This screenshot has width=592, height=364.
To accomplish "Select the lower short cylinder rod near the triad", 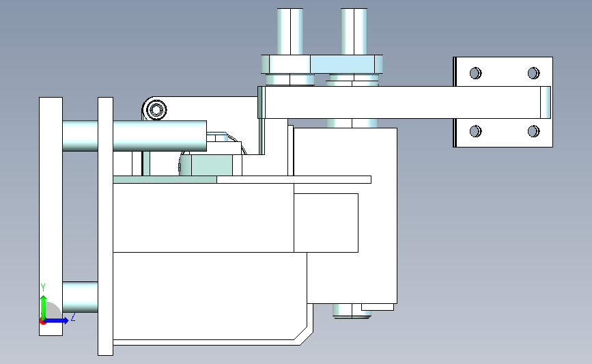I will point(81,297).
